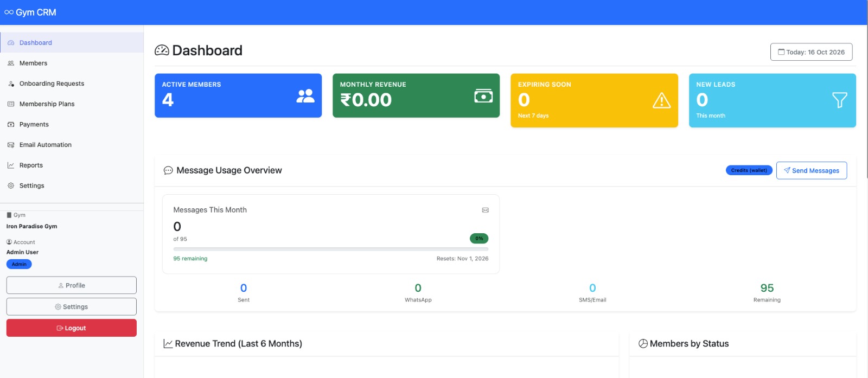
Task: Click the warning triangle on Expiring Soon card
Action: [662, 100]
